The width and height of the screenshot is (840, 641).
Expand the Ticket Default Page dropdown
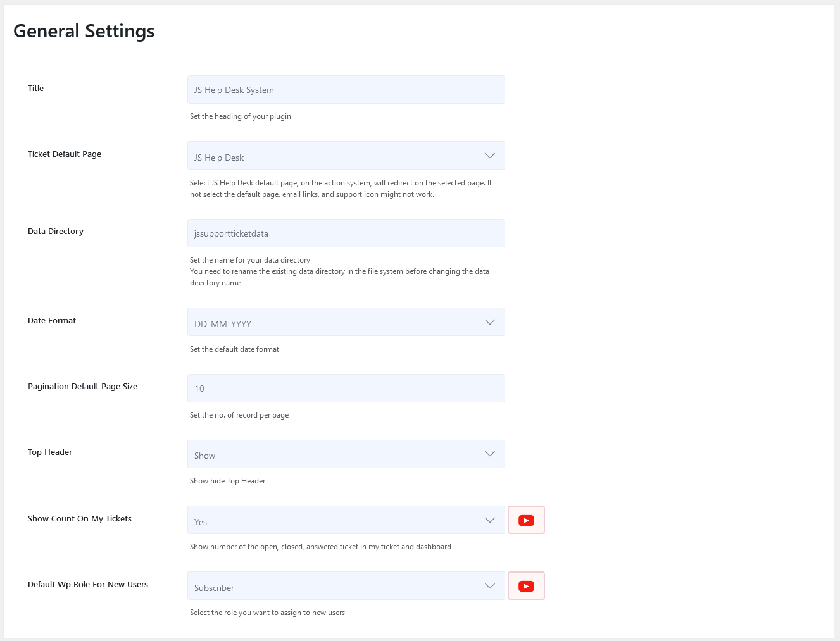pyautogui.click(x=346, y=156)
